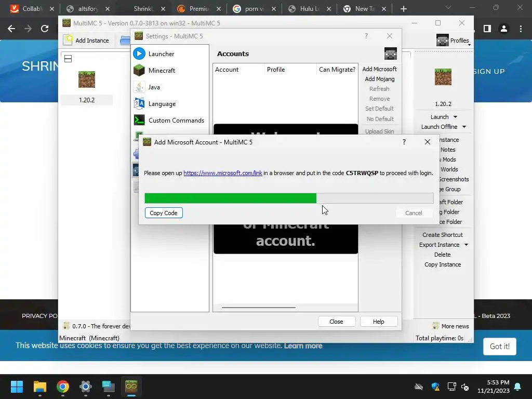The image size is (532, 399).
Task: Switch to the Premium browser tab
Action: coord(199,9)
